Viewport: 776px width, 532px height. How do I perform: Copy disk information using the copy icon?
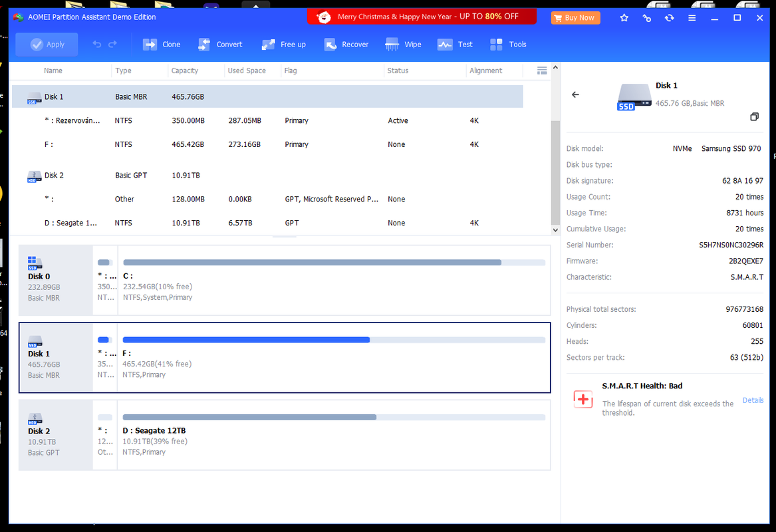tap(754, 117)
